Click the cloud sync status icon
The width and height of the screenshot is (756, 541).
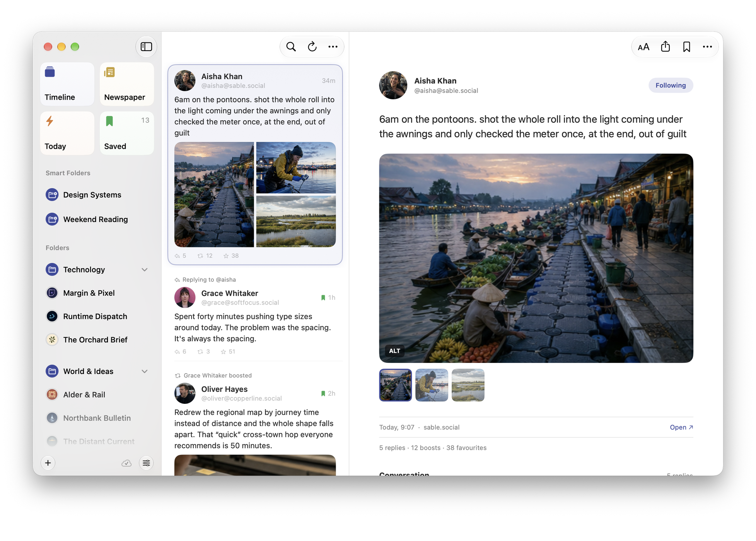coord(126,463)
